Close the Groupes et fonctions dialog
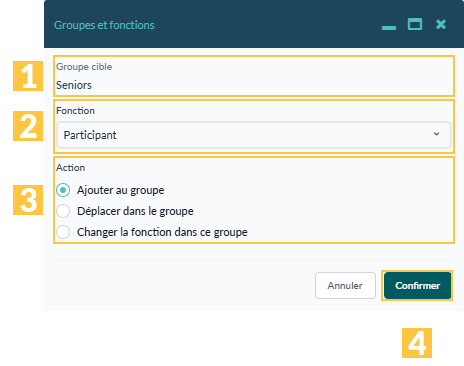464x366 pixels. [x=441, y=24]
